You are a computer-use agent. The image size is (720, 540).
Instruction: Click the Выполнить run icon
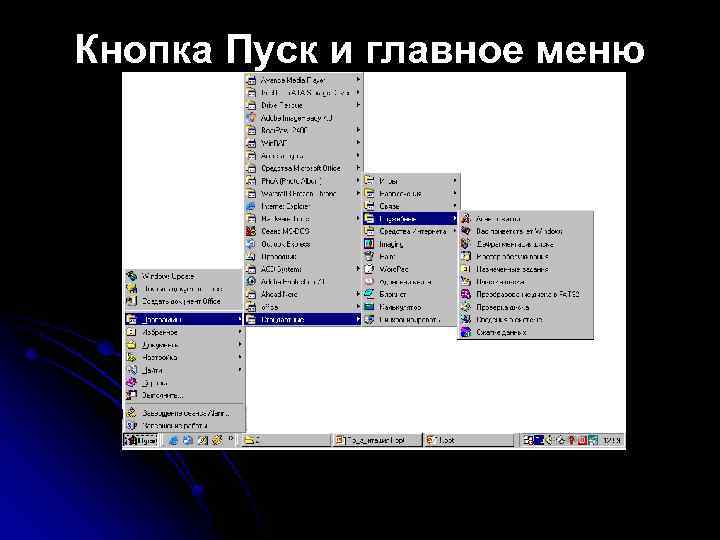[132, 395]
